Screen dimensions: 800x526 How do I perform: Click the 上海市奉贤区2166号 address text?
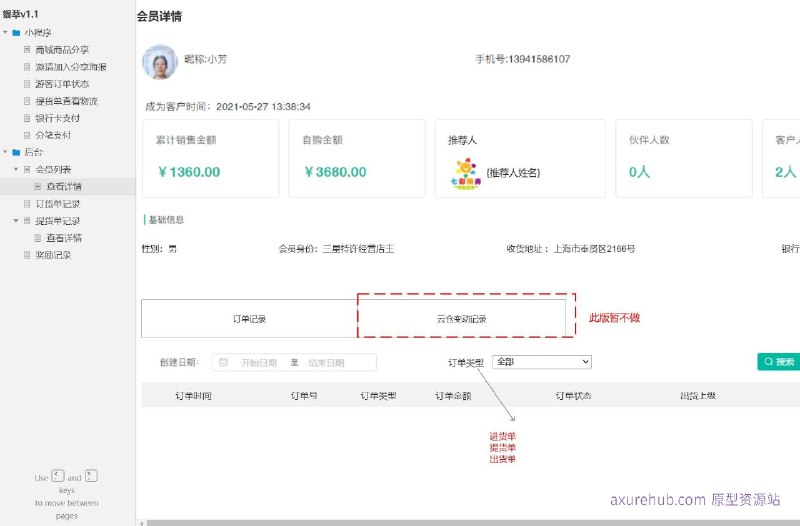[x=594, y=249]
